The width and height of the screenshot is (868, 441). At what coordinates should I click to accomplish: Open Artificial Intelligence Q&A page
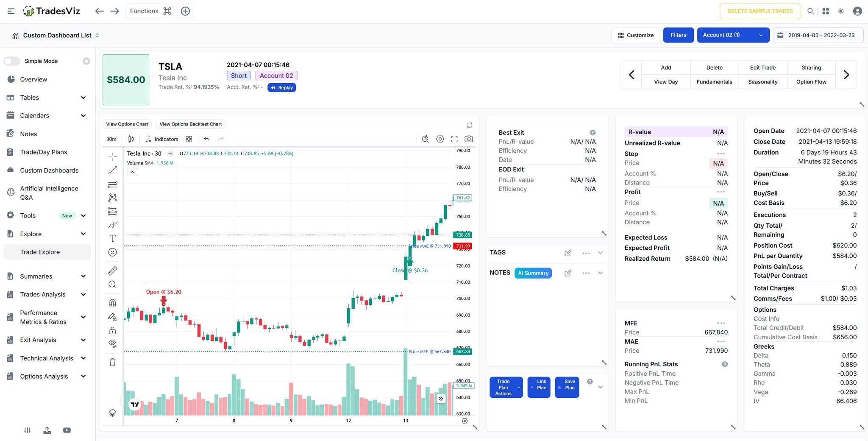[x=47, y=193]
